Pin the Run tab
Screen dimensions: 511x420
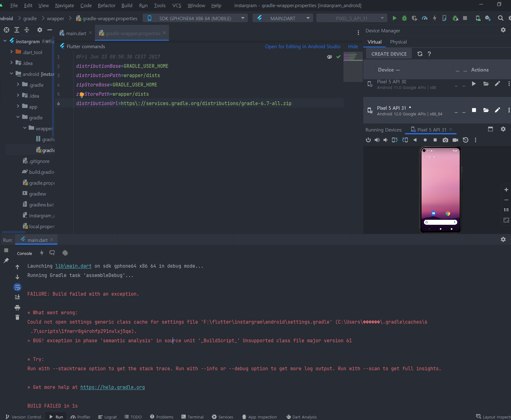[6, 261]
